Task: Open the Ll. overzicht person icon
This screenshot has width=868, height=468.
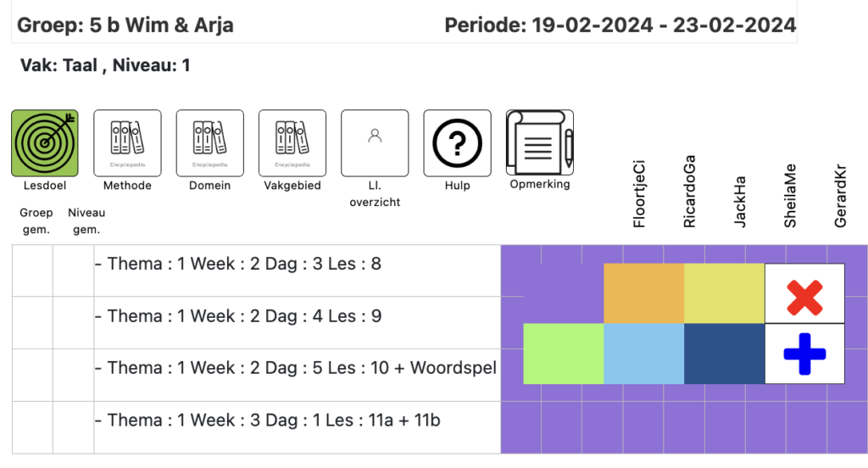Action: click(x=375, y=142)
